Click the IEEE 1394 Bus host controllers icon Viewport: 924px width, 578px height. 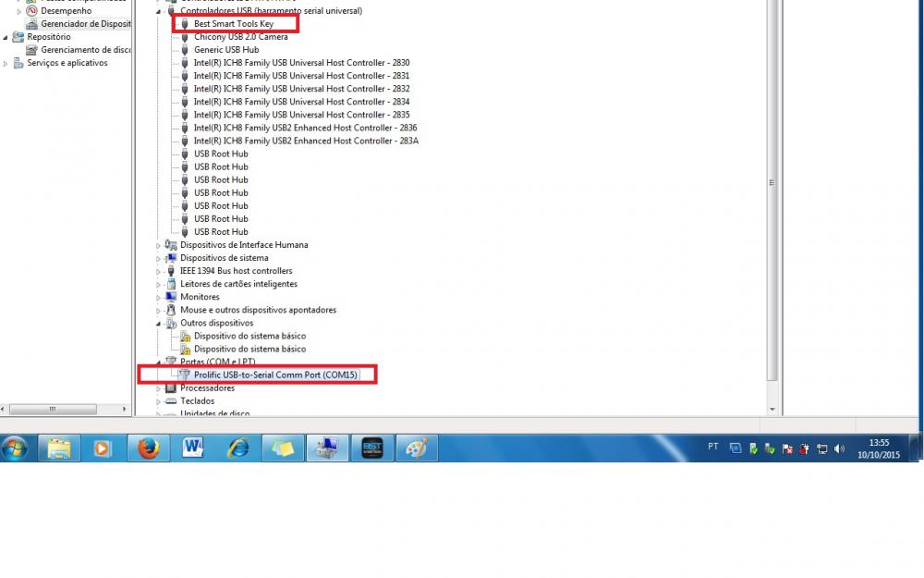171,271
